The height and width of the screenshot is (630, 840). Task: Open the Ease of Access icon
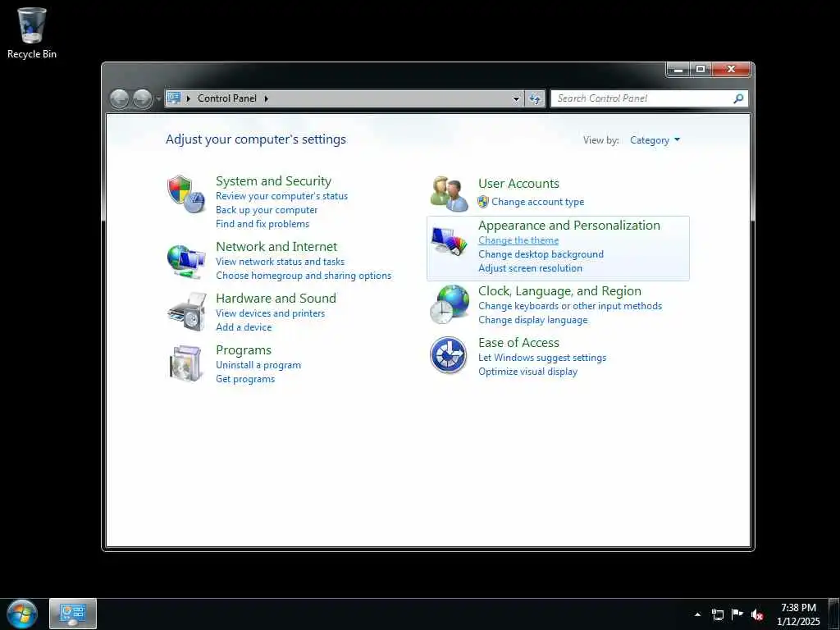449,355
